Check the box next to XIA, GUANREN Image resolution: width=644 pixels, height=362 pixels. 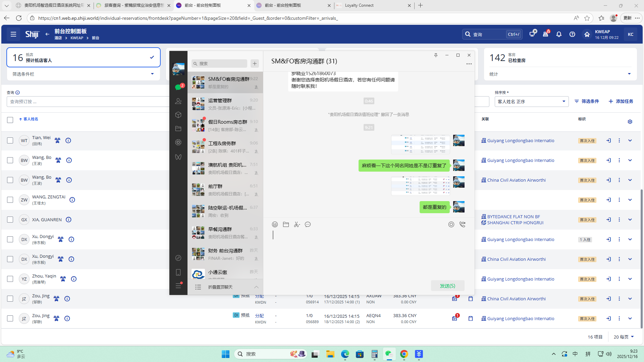pos(10,220)
